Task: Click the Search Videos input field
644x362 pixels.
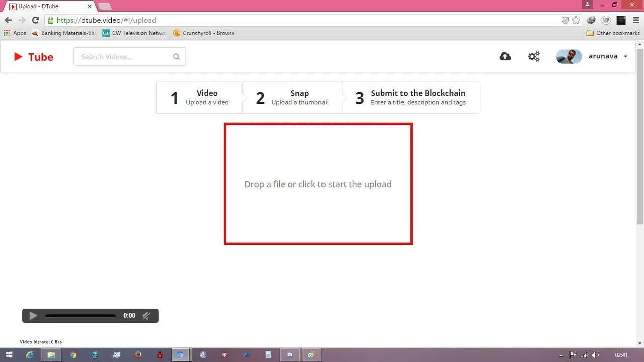Action: (129, 57)
